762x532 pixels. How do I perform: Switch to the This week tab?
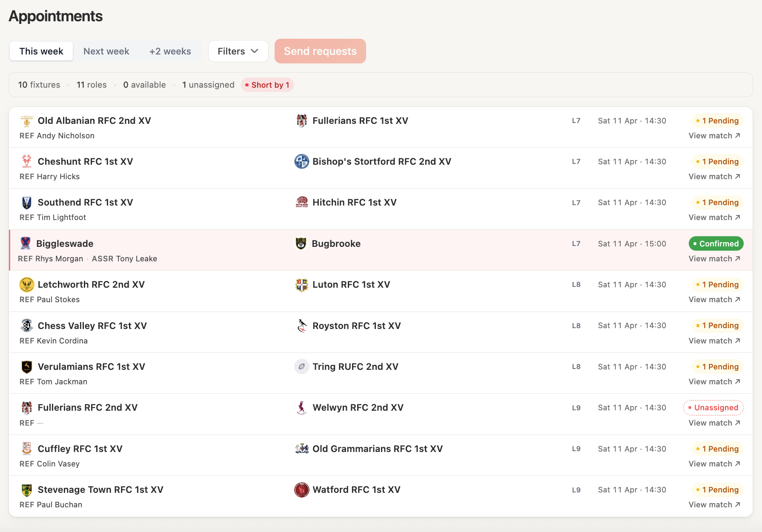(41, 51)
